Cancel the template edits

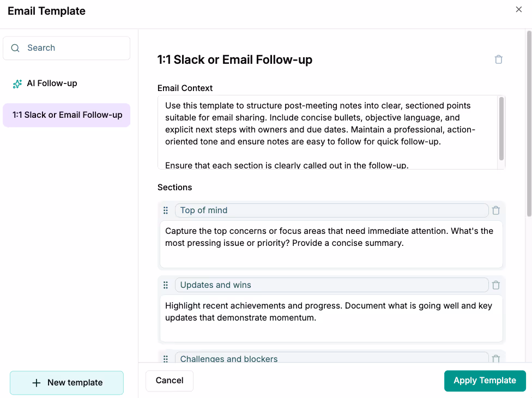pos(169,381)
